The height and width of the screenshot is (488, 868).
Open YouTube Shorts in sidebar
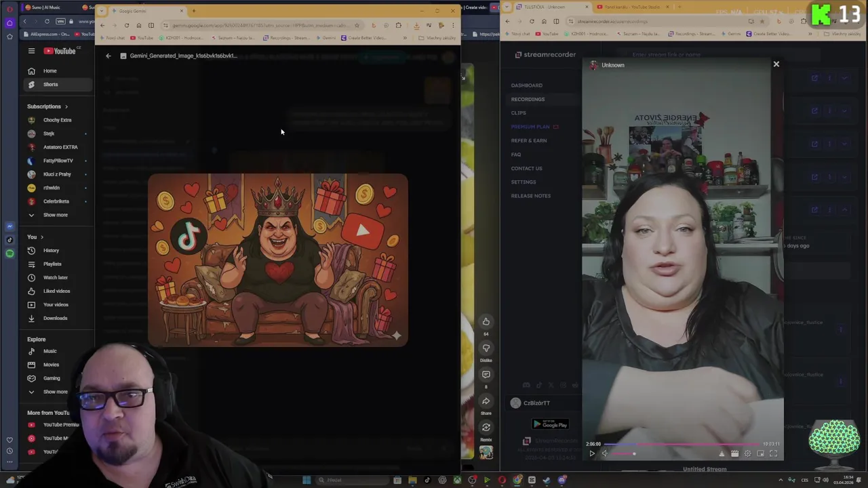58,84
